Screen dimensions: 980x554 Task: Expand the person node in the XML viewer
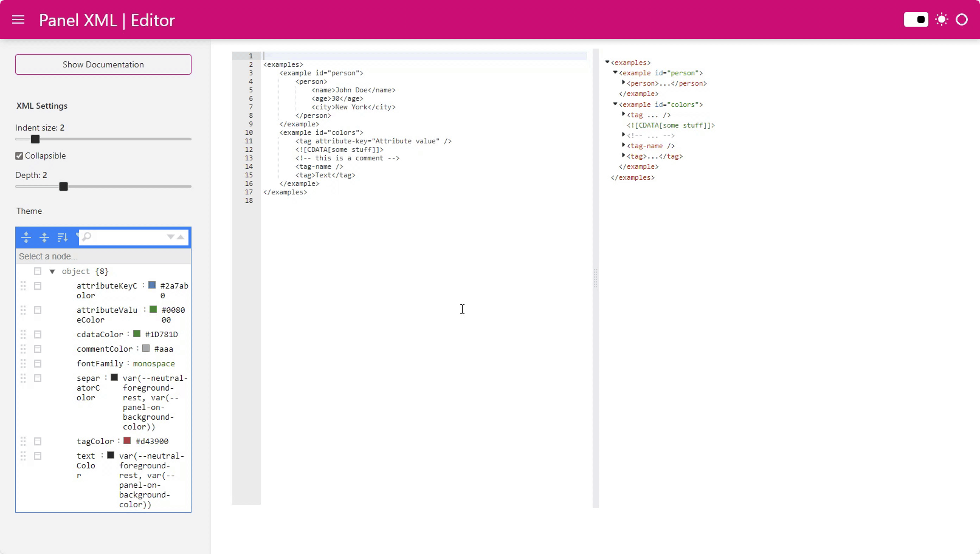623,83
